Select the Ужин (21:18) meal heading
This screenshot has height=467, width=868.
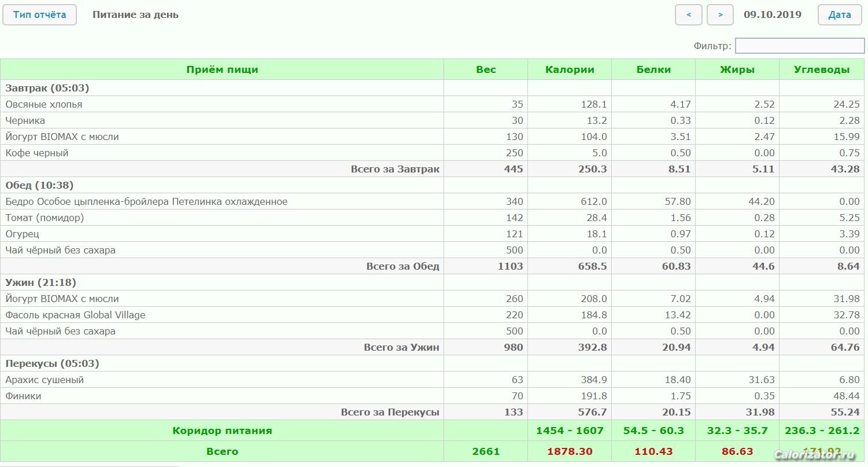[x=40, y=282]
